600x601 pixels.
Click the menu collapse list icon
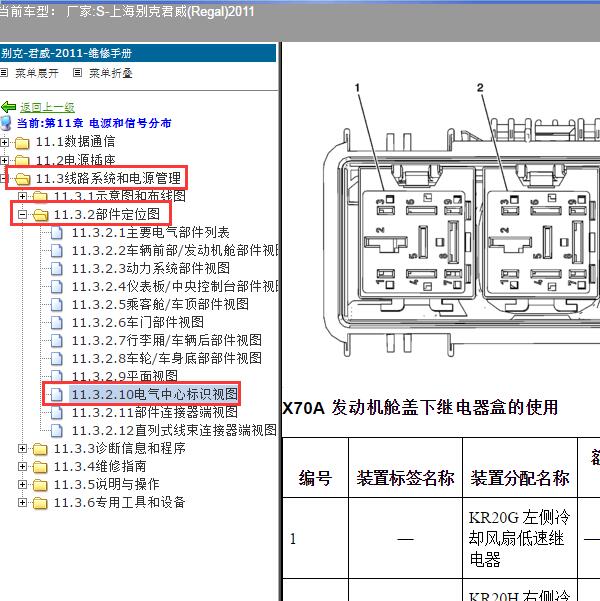77,72
